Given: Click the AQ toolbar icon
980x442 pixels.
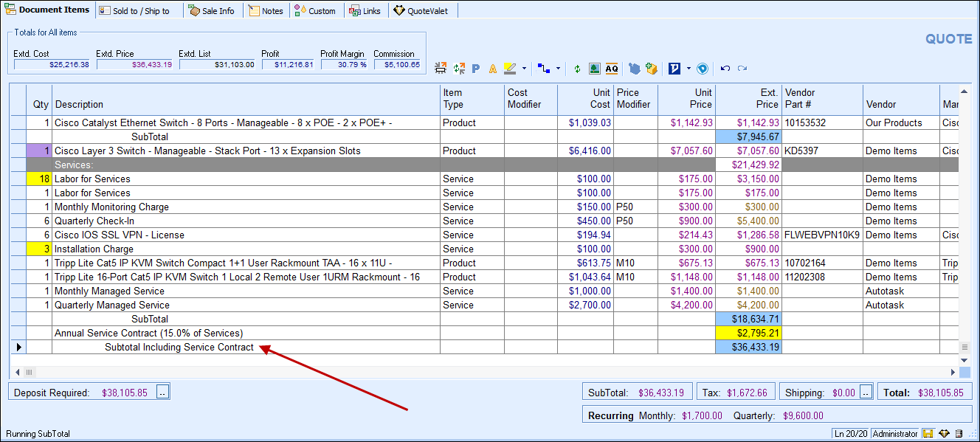Looking at the screenshot, I should click(x=612, y=69).
